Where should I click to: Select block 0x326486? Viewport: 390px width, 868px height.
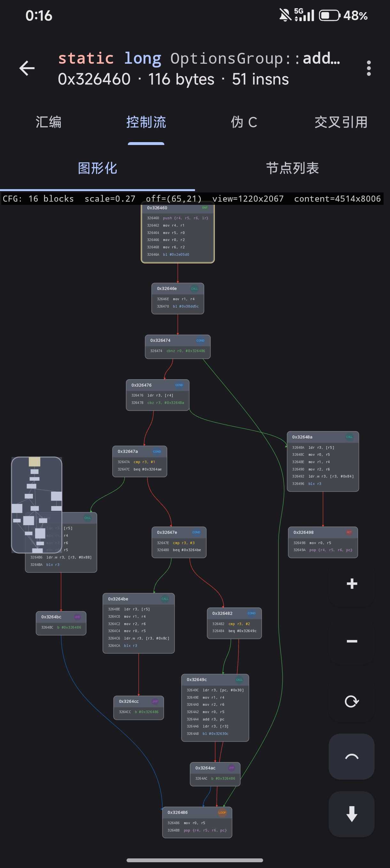[197, 822]
